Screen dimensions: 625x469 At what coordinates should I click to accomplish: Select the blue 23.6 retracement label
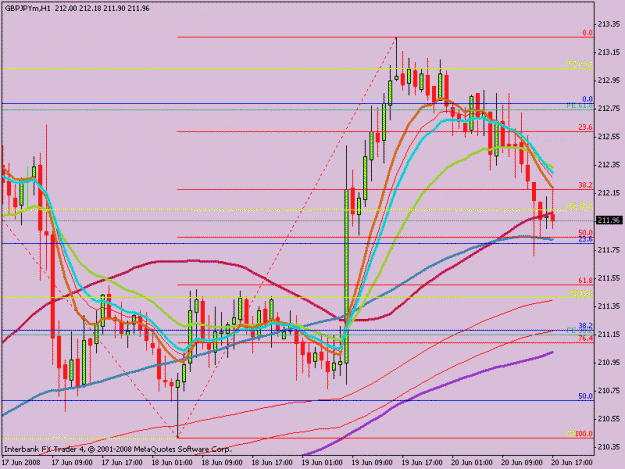[586, 239]
